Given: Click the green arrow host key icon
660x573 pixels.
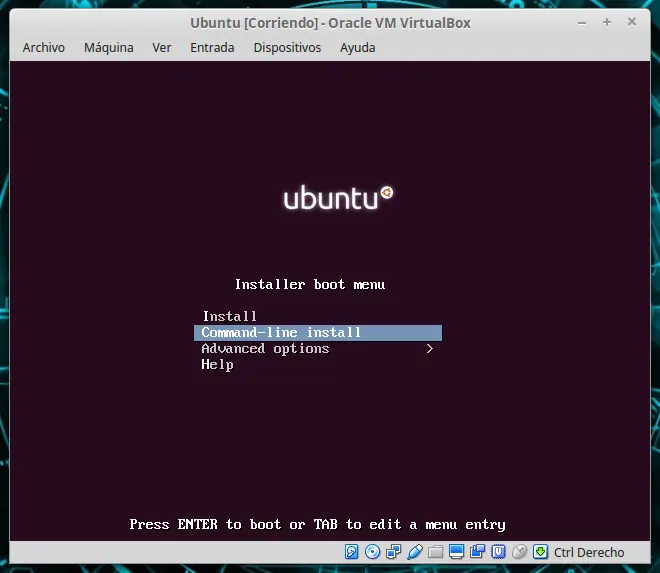Looking at the screenshot, I should click(x=540, y=552).
